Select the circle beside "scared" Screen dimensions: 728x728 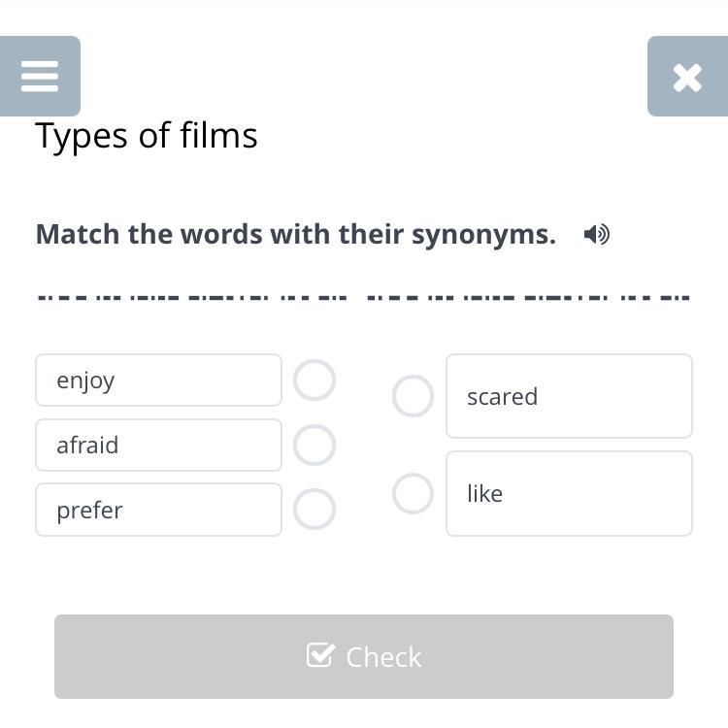pos(413,396)
